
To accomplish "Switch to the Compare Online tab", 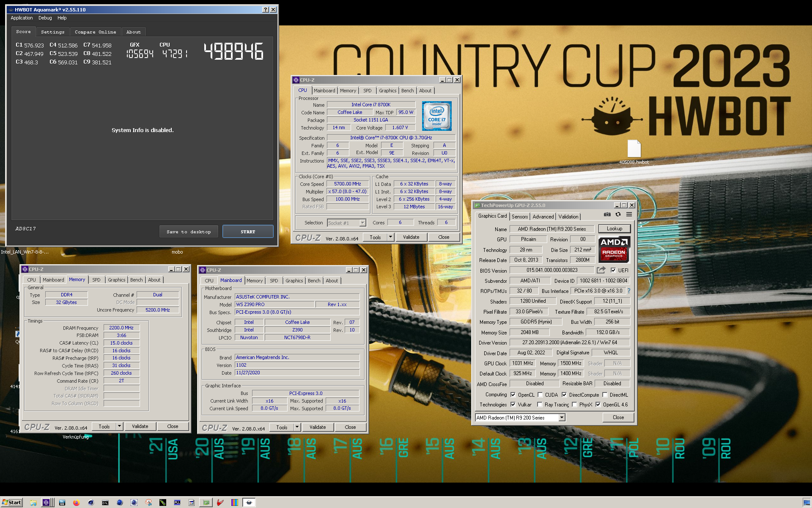I will click(x=96, y=32).
